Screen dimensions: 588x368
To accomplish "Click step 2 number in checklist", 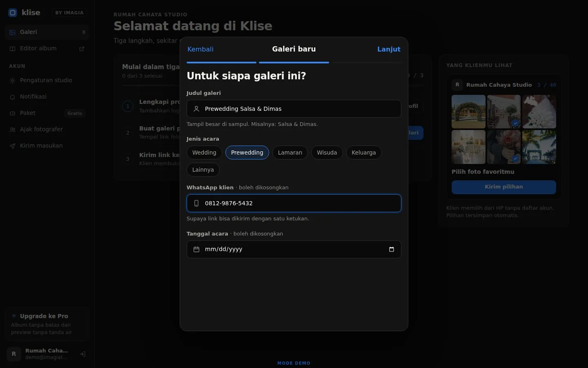I will pos(128,132).
